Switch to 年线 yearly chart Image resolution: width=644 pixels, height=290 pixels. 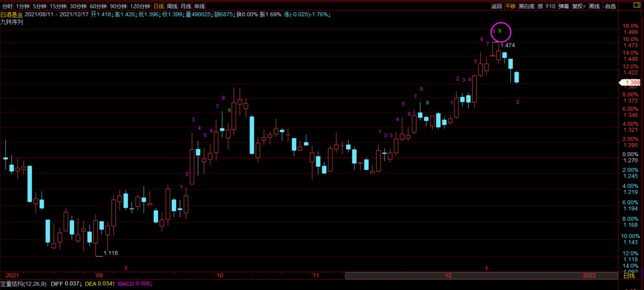click(199, 6)
